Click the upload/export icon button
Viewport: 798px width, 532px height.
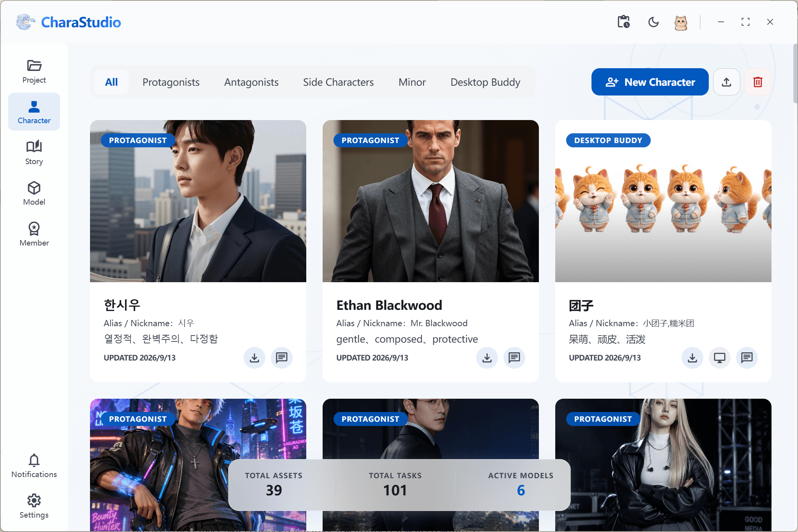(726, 82)
